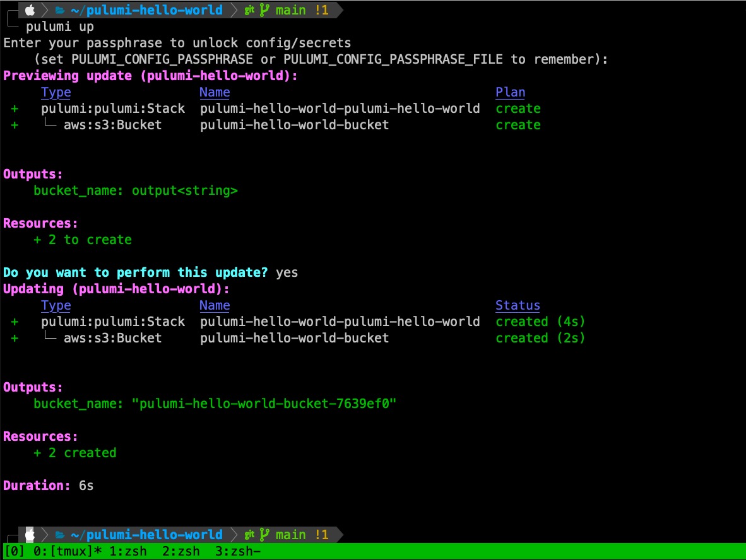Click the "Type" header in the updating table
The height and width of the screenshot is (560, 746).
pyautogui.click(x=56, y=305)
